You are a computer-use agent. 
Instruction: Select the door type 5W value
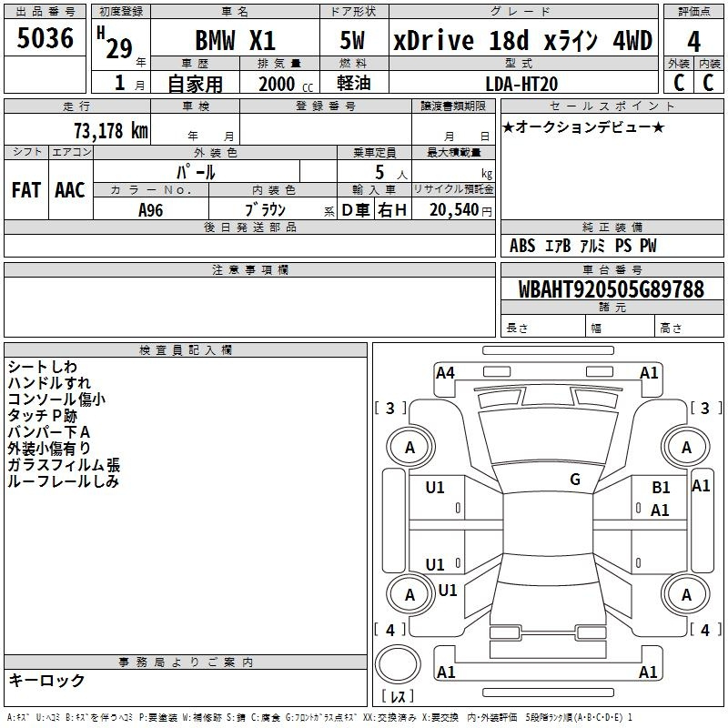(352, 40)
